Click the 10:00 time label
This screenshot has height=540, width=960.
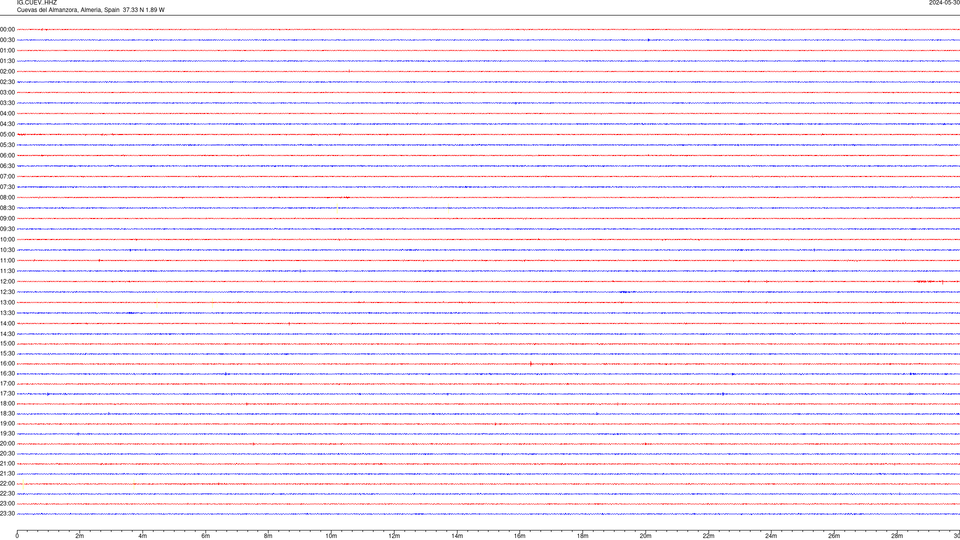(7, 239)
